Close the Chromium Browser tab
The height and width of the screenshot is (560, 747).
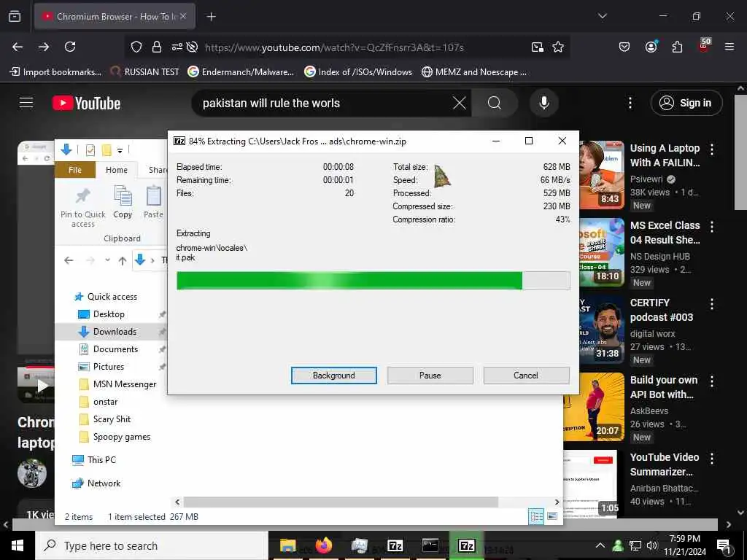point(183,16)
